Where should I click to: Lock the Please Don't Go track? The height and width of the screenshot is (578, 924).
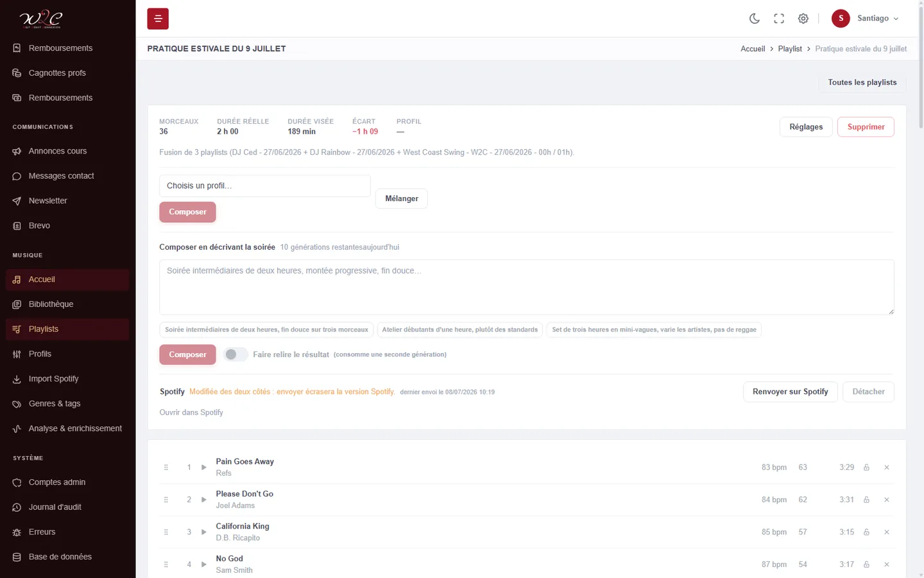(x=866, y=500)
